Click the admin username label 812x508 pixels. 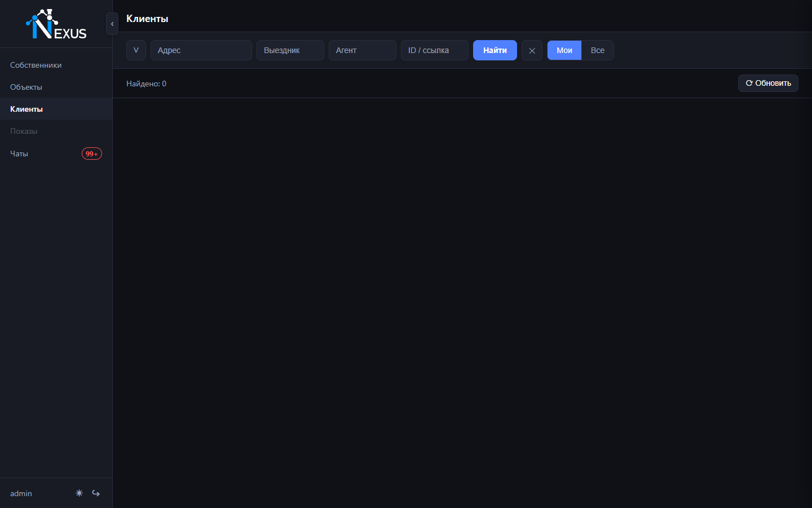tap(21, 493)
